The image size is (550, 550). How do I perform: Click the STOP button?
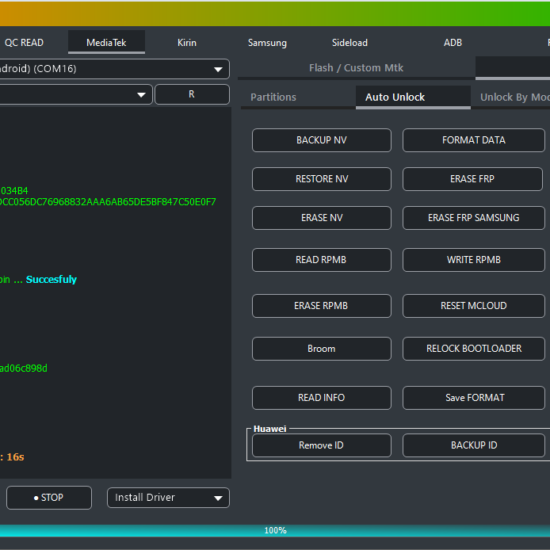(x=49, y=497)
